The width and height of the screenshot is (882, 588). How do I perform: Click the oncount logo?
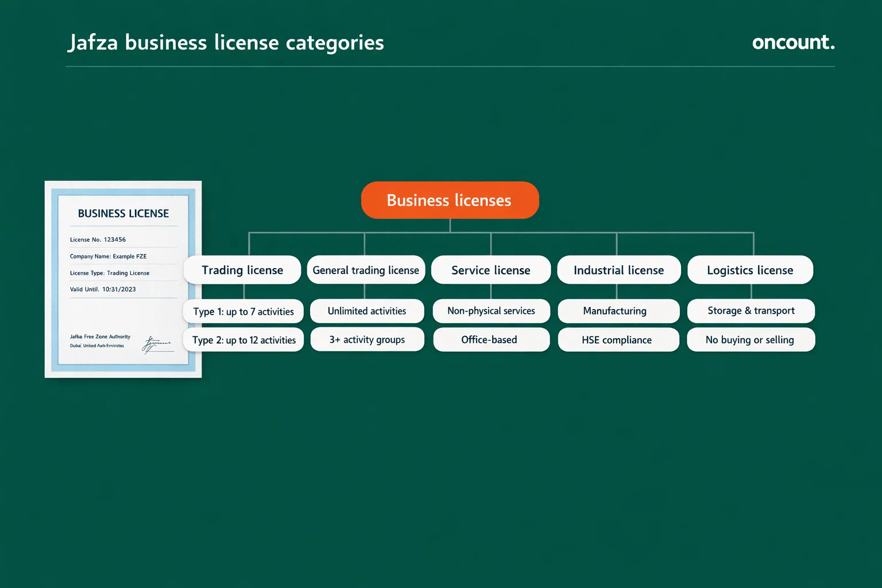click(x=793, y=42)
